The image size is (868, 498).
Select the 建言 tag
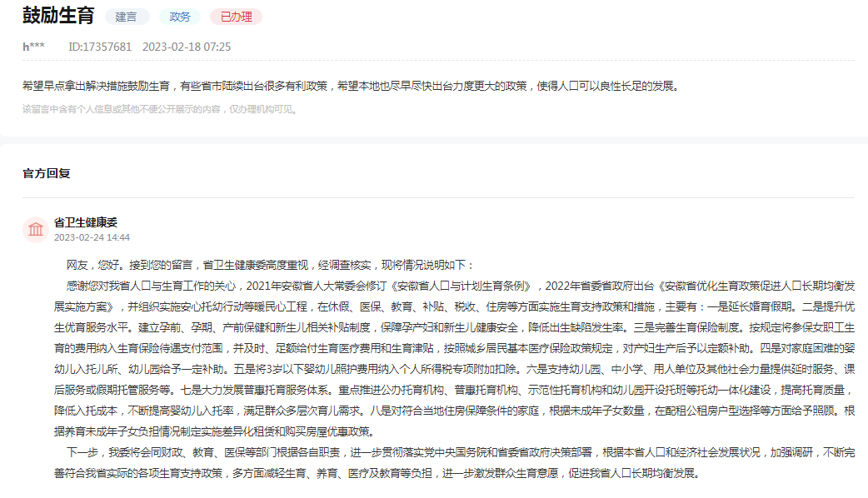coord(127,17)
